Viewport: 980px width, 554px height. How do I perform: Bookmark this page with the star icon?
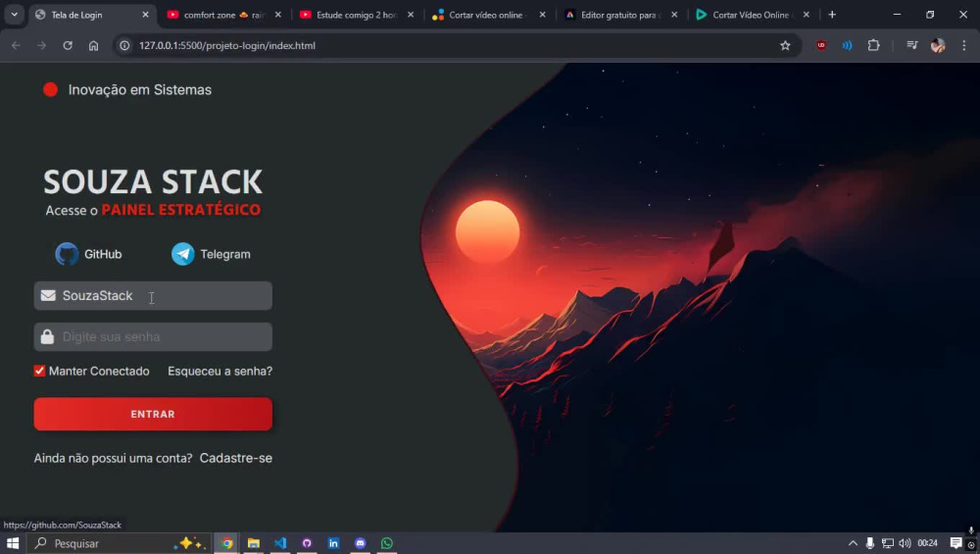tap(785, 46)
